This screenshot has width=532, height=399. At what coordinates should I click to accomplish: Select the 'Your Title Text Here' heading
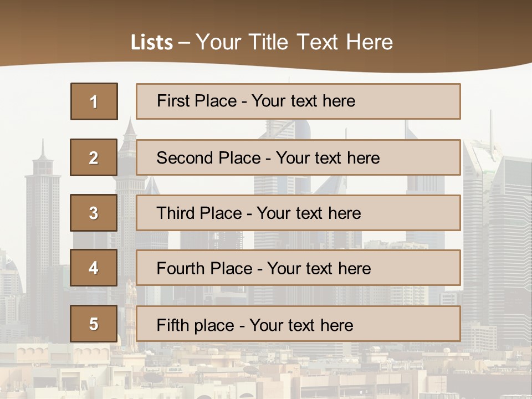(294, 42)
